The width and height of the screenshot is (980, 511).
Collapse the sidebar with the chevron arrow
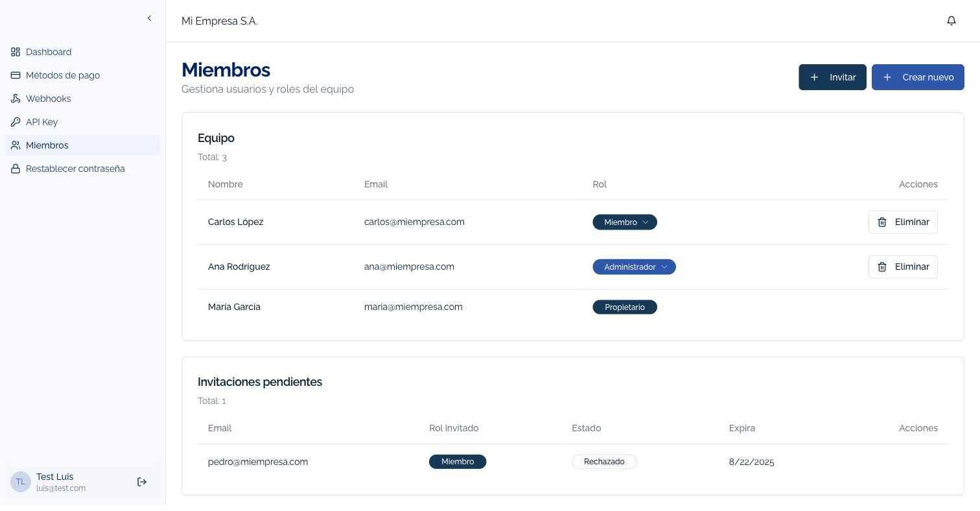click(149, 18)
